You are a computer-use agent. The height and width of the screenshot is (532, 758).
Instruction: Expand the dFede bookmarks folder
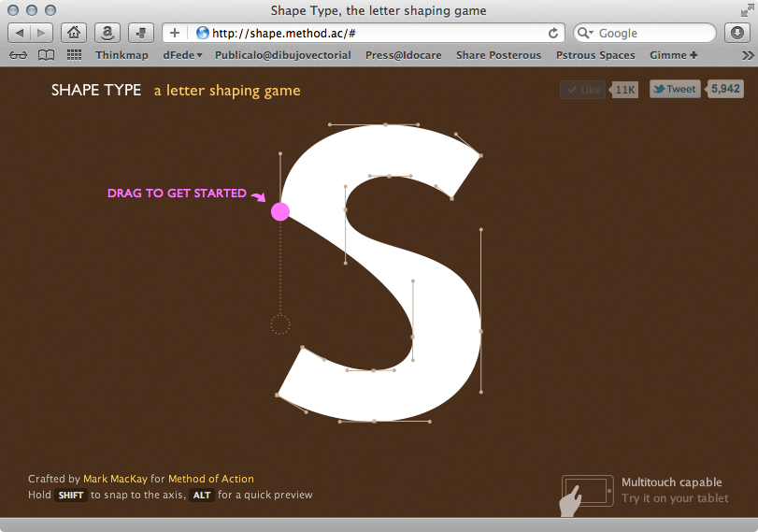pos(182,55)
